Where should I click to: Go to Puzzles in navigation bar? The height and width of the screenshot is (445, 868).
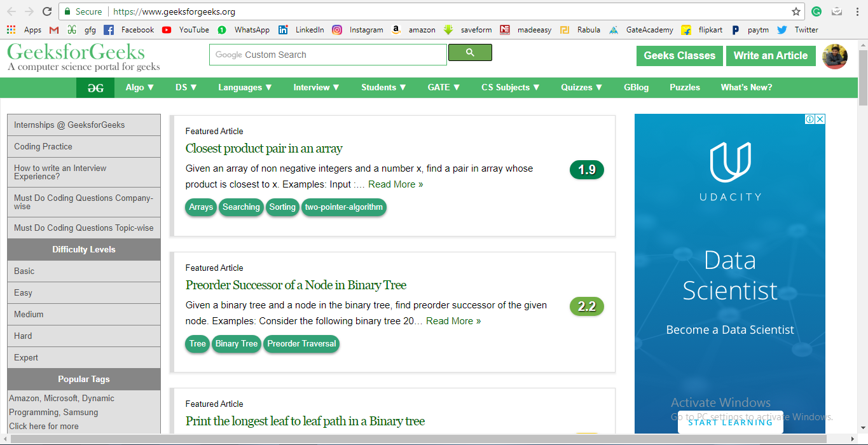(x=684, y=88)
